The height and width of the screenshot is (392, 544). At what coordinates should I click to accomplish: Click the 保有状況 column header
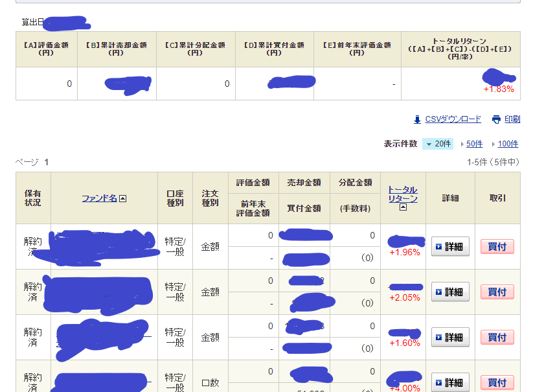coord(33,198)
